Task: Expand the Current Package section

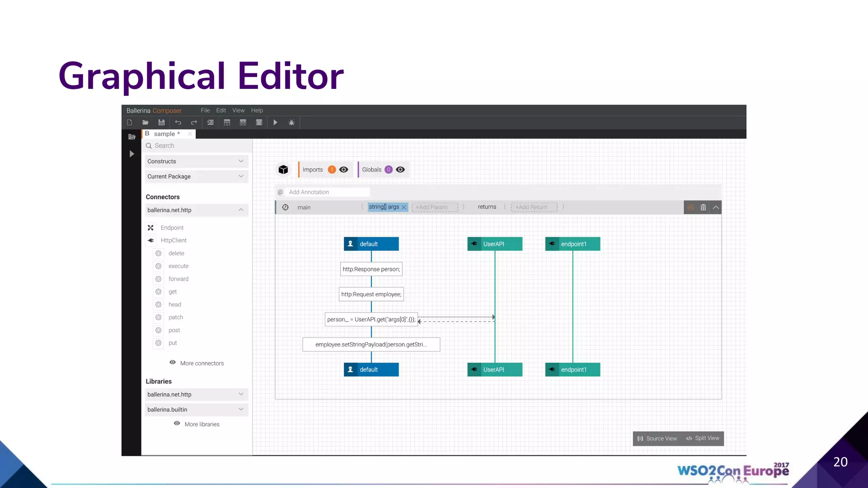Action: coord(197,177)
